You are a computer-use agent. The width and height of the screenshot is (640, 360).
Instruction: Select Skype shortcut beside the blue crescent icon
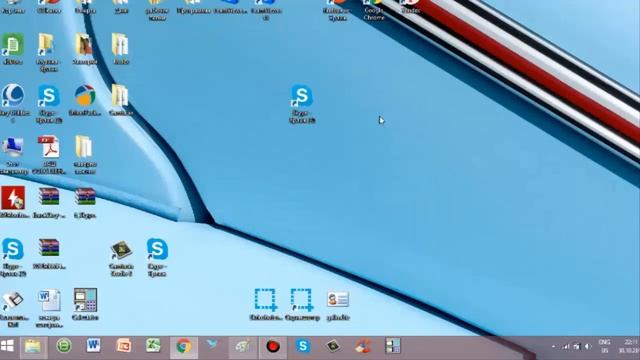coord(49,103)
